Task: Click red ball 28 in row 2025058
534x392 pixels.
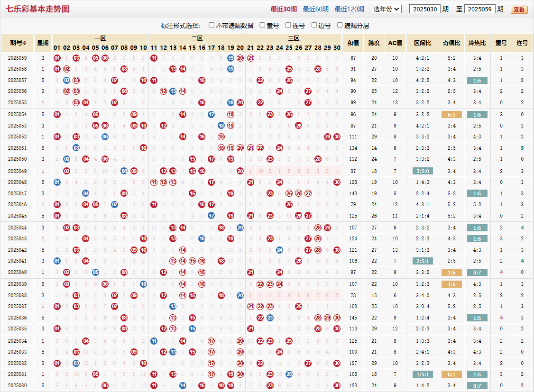Action: 318,69
